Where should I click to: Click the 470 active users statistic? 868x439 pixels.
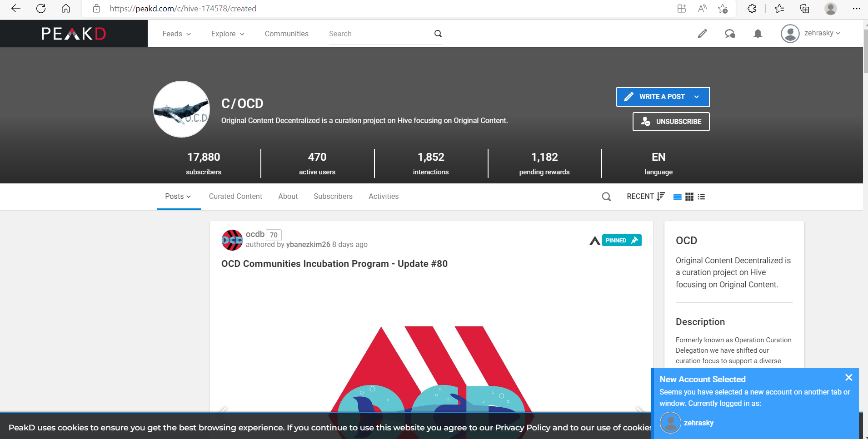point(317,163)
